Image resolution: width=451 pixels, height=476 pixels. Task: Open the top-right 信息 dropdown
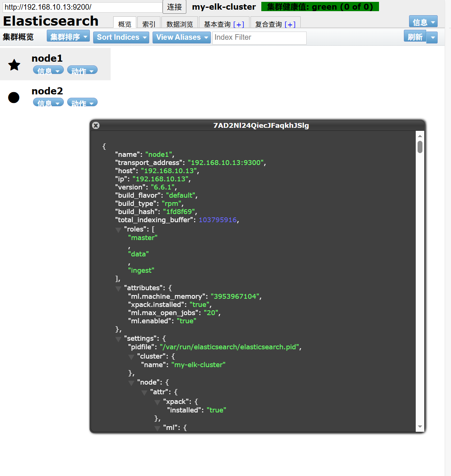tap(423, 22)
